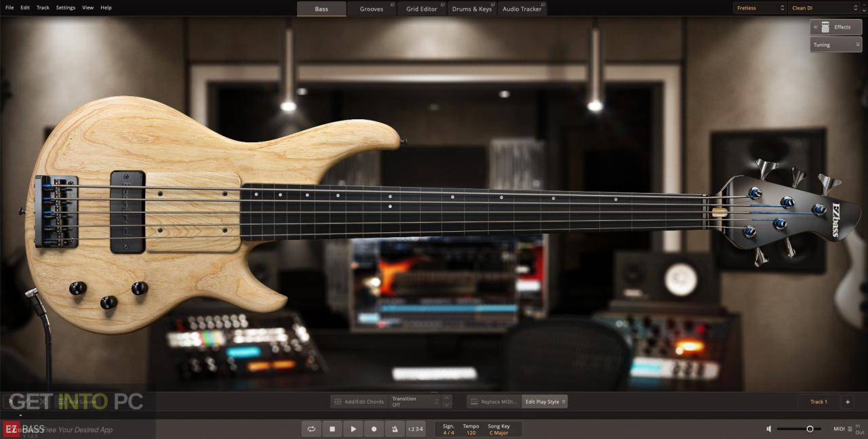Click the bass fretboard
The width and height of the screenshot is (868, 439).
click(x=473, y=211)
